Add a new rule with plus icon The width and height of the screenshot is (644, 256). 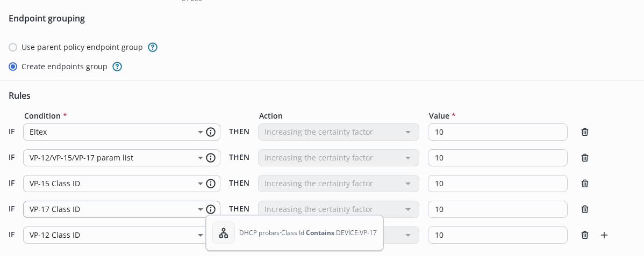point(604,235)
